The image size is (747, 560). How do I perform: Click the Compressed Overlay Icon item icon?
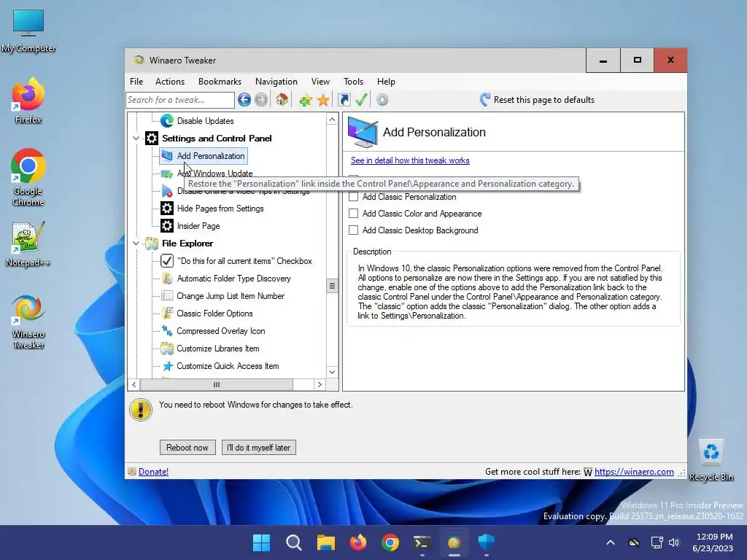pyautogui.click(x=167, y=331)
